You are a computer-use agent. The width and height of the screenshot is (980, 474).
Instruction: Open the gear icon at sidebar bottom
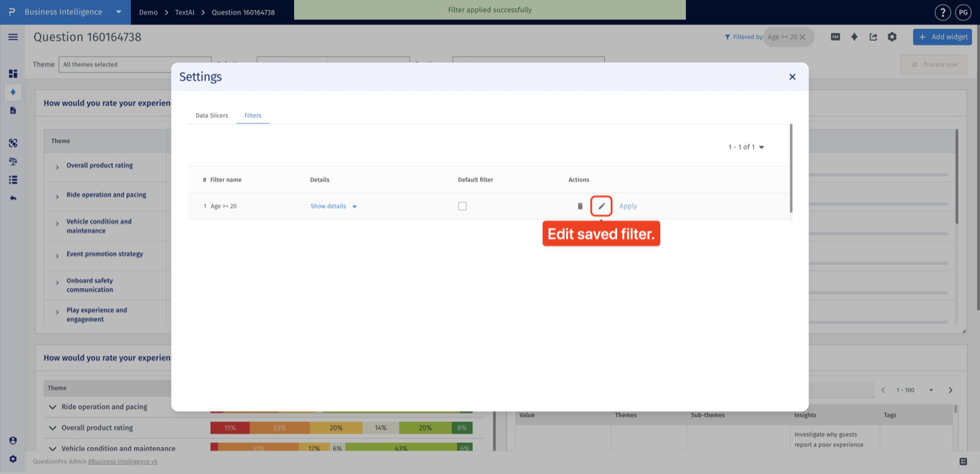click(x=13, y=459)
